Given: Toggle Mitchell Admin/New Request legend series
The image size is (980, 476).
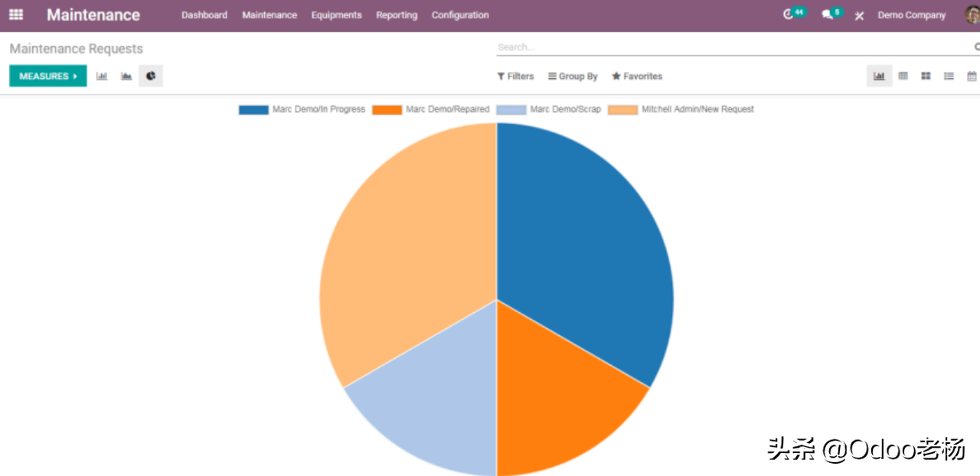Looking at the screenshot, I should click(681, 109).
